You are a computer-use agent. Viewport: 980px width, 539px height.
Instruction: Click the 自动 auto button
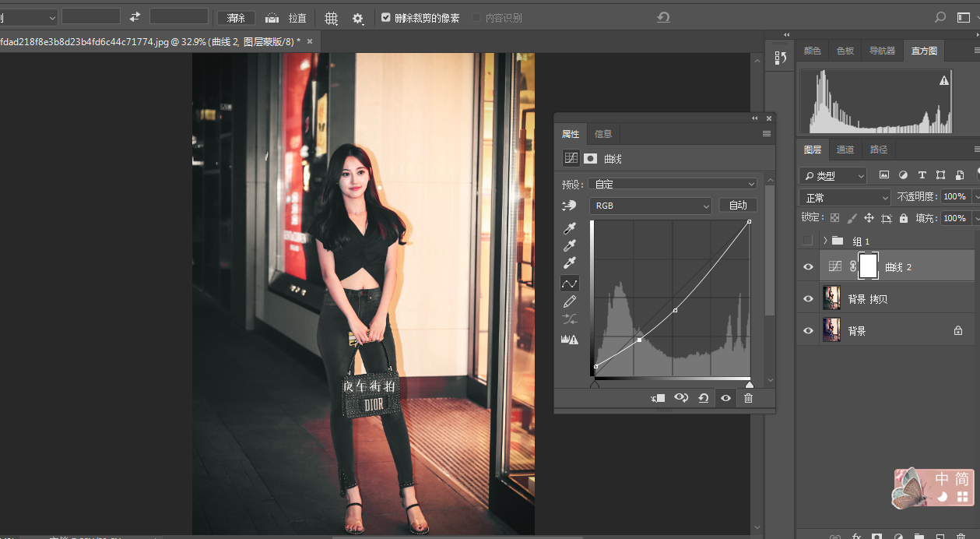(x=738, y=206)
